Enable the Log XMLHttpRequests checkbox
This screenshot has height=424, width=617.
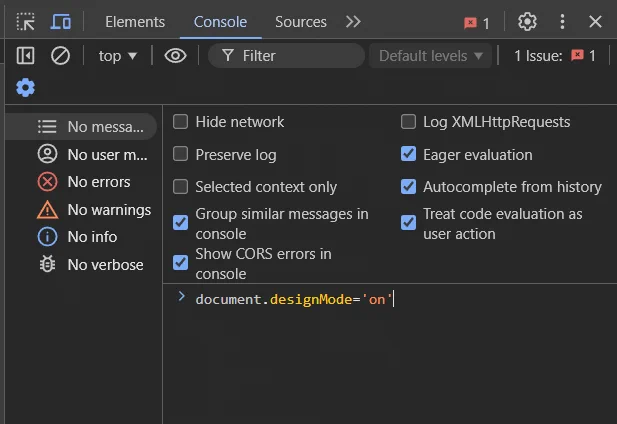pyautogui.click(x=408, y=122)
